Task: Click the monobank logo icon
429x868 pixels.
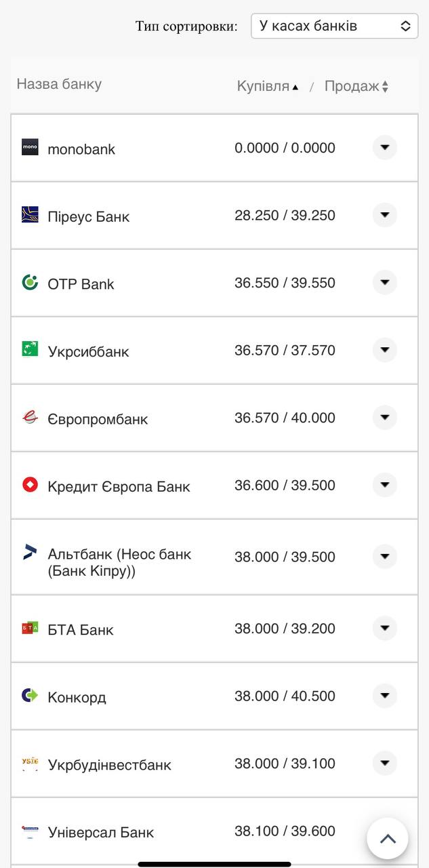Action: point(28,148)
